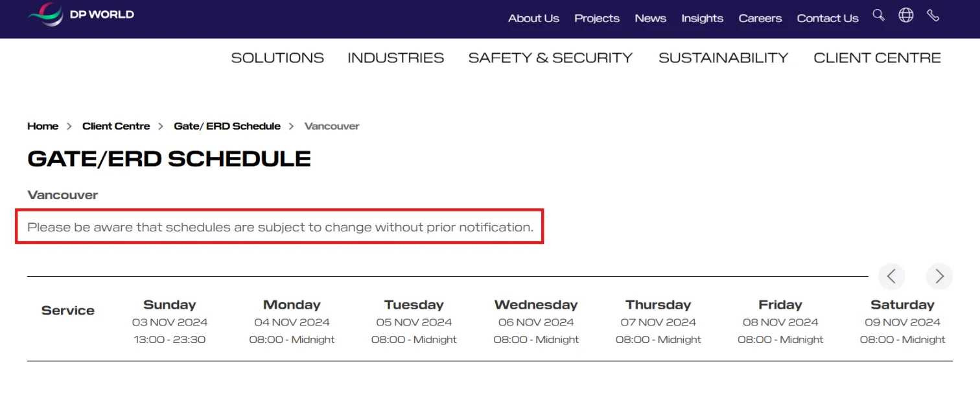Open the Industries menu
The width and height of the screenshot is (980, 404).
(396, 58)
